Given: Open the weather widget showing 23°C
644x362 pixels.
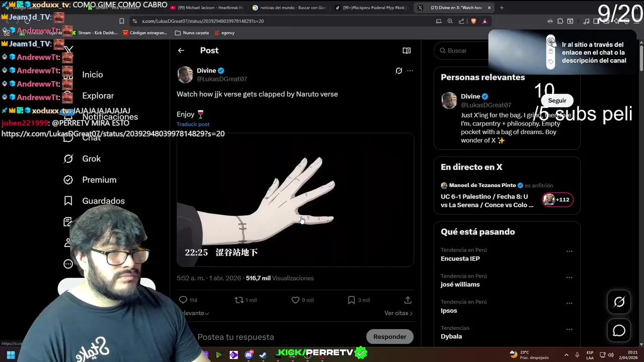Looking at the screenshot, I should [x=530, y=354].
